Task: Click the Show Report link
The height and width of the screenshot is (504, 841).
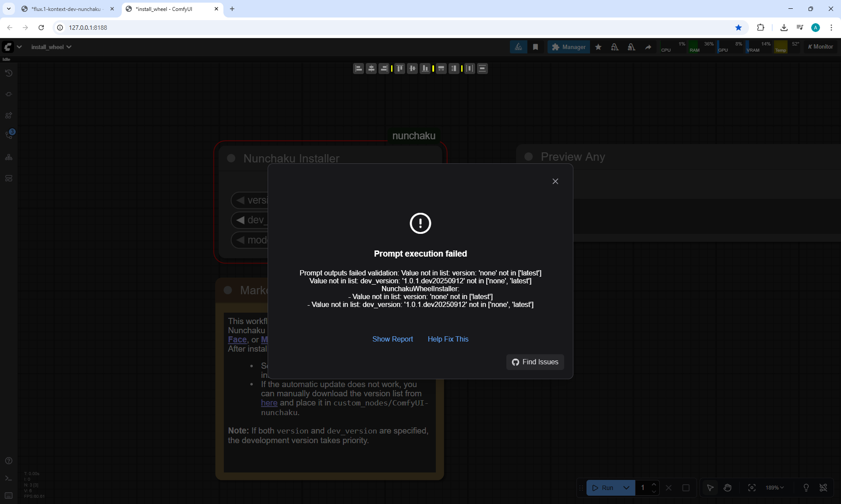Action: [x=392, y=339]
